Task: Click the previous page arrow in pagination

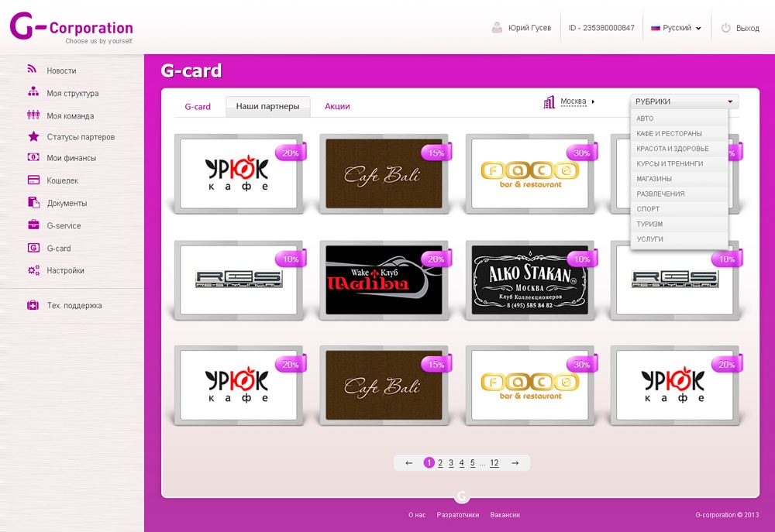Action: coord(408,463)
